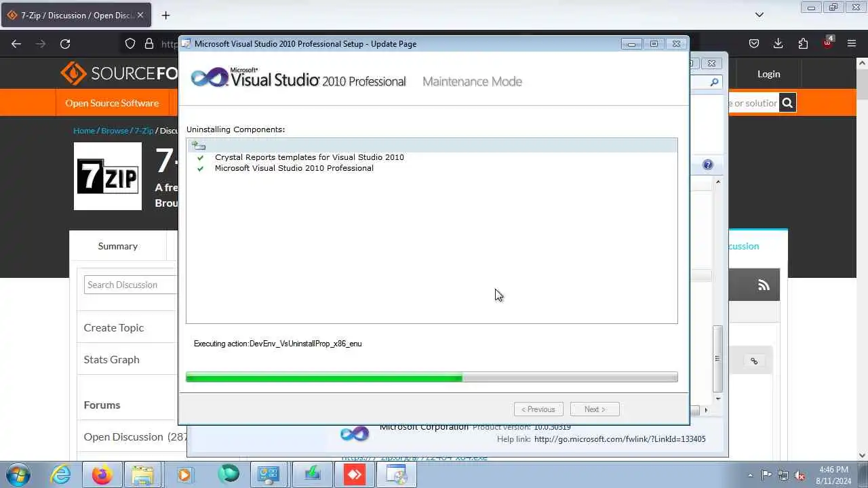
Task: Click the in-progress component icon at the list top
Action: point(199,145)
